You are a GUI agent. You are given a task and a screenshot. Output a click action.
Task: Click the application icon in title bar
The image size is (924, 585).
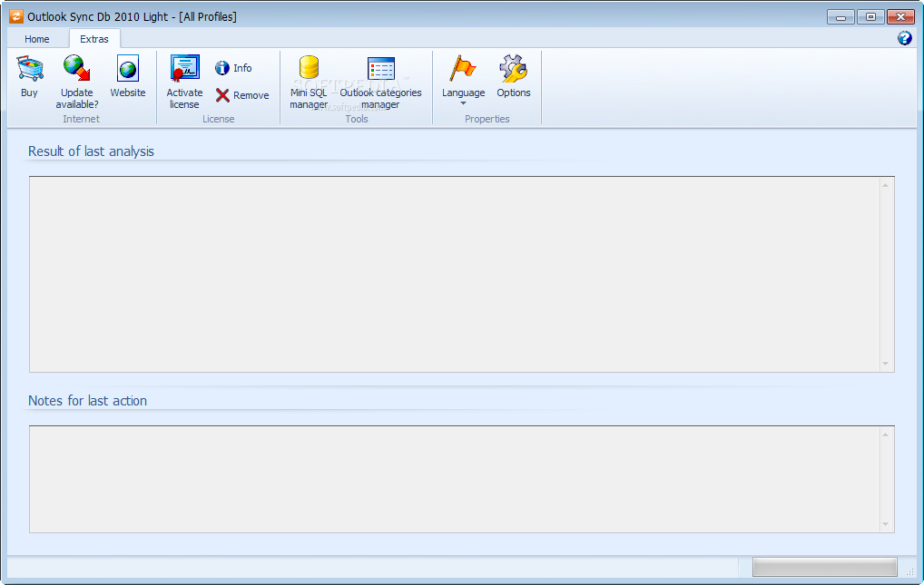pyautogui.click(x=16, y=16)
